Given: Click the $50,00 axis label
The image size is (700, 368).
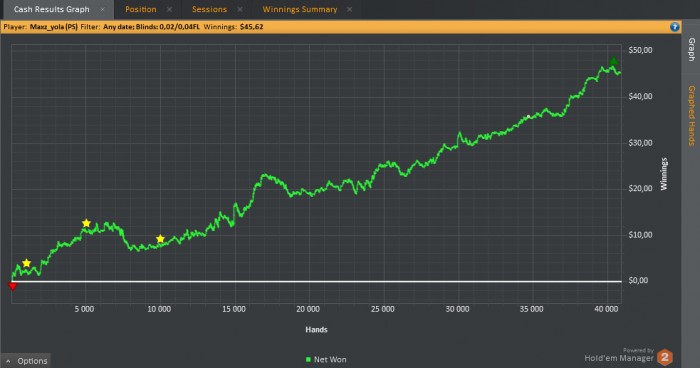Looking at the screenshot, I should (x=640, y=50).
